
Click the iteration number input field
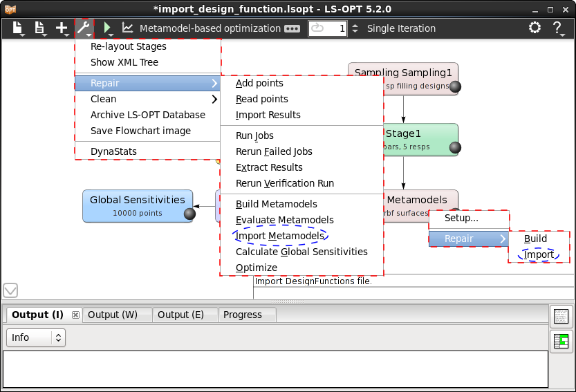[x=328, y=28]
